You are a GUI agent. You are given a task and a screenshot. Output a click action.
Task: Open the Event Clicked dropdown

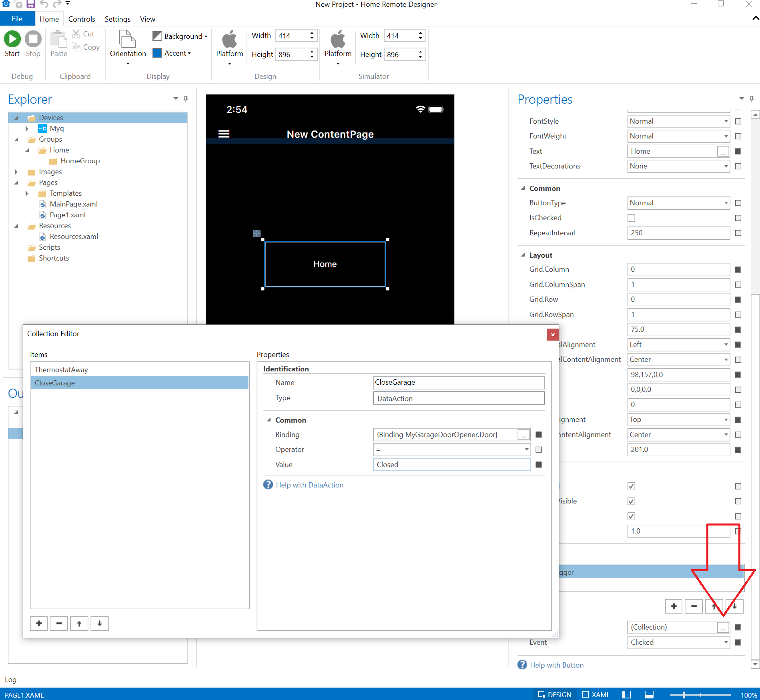[678, 642]
